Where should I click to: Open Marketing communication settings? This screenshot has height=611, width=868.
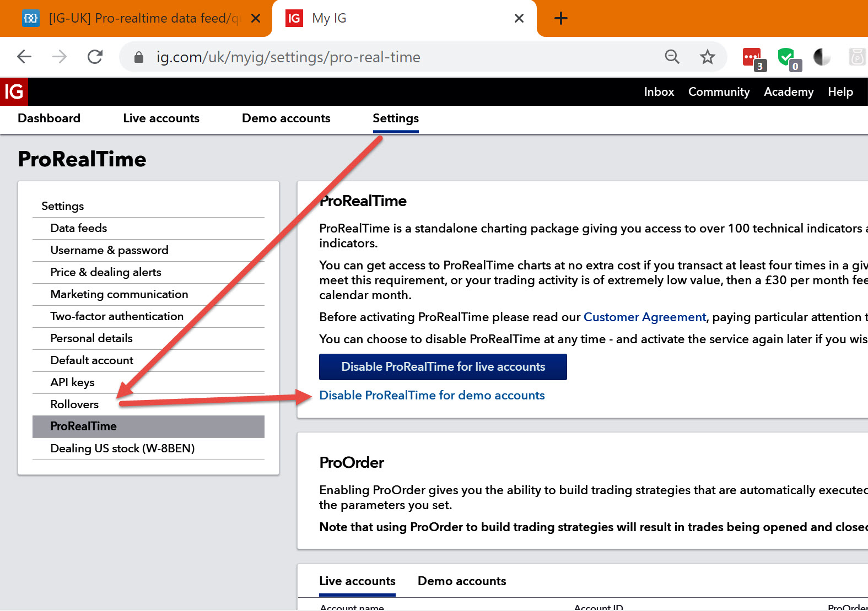tap(148, 294)
